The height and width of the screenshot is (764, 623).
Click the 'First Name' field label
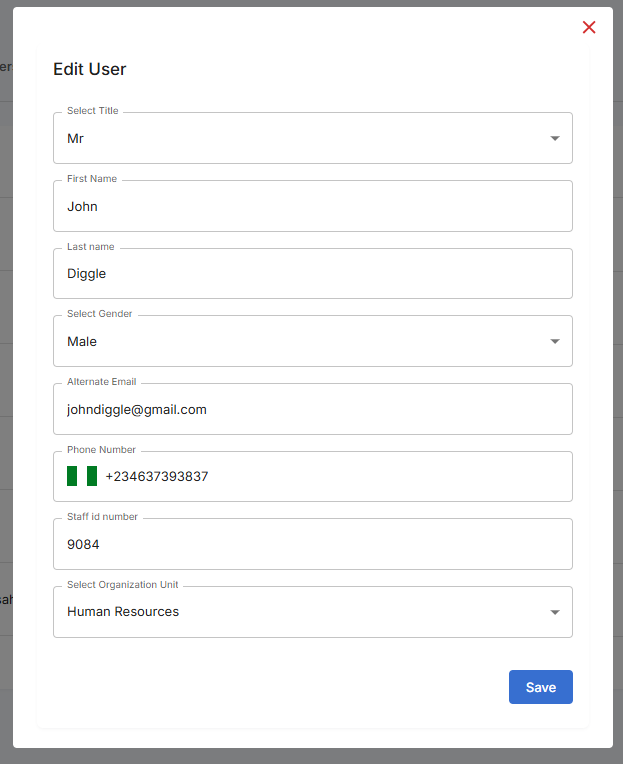coord(92,179)
